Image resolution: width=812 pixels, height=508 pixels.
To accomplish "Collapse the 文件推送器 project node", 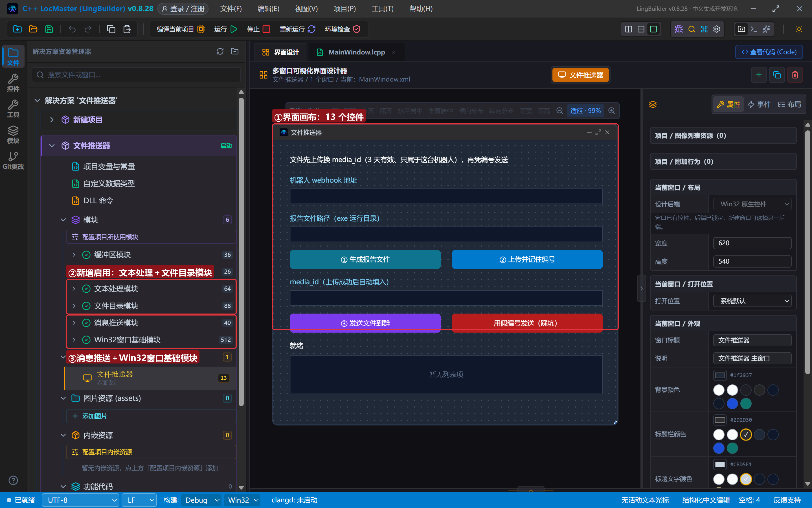I will point(52,145).
